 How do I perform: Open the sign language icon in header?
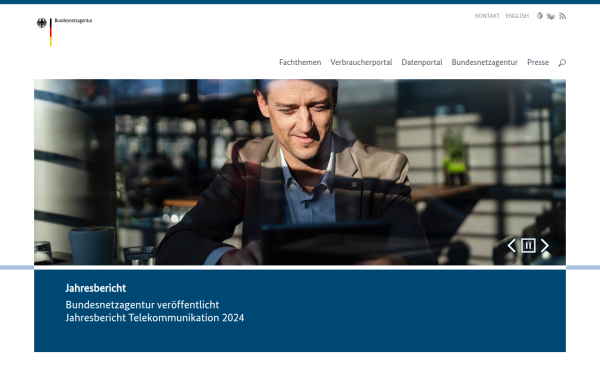coord(551,16)
